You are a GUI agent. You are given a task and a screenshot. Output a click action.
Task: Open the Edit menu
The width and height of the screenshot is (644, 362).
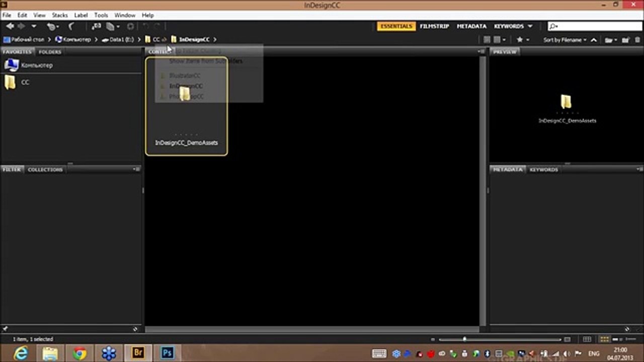click(x=22, y=15)
